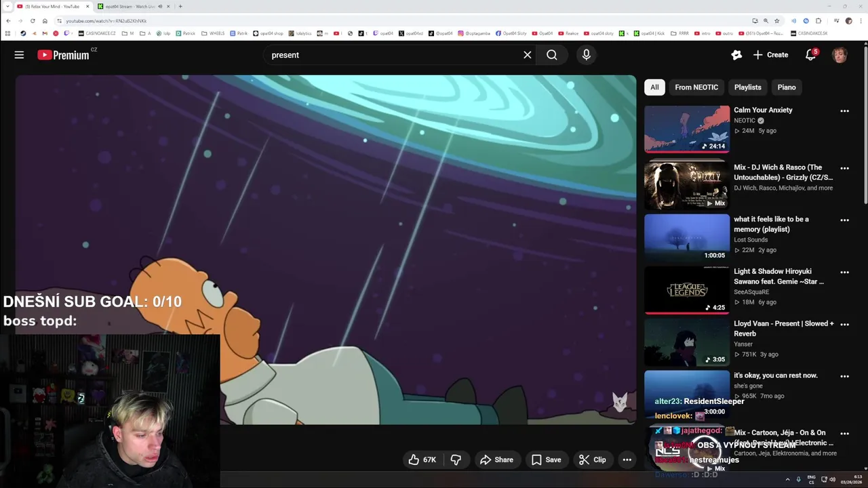Screen dimensions: 868x488
Task: Go back in browser
Action: tap(8, 21)
